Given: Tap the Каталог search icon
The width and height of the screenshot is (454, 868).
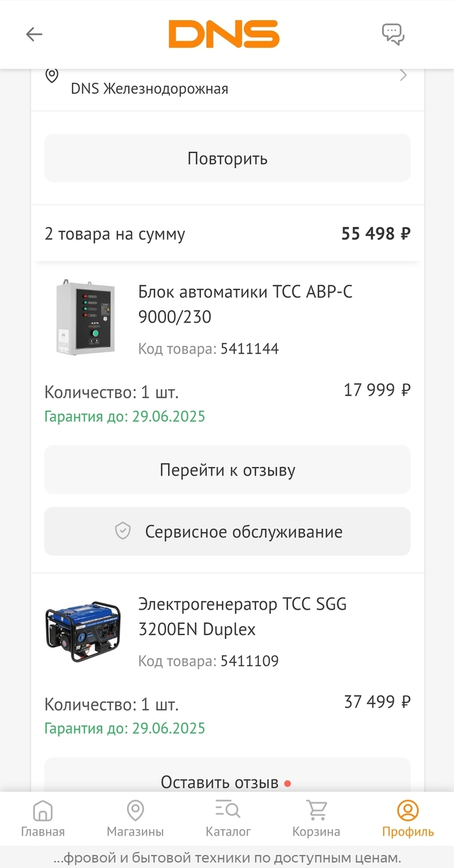Looking at the screenshot, I should [x=228, y=810].
